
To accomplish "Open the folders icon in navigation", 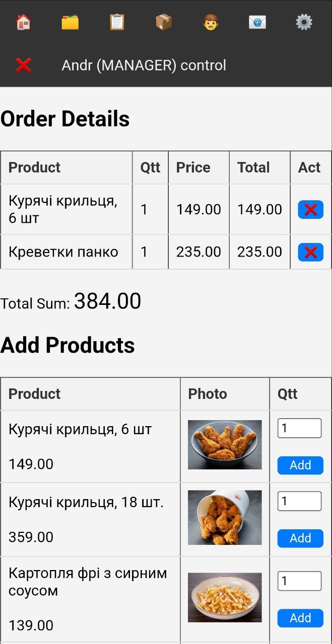I will (x=70, y=22).
